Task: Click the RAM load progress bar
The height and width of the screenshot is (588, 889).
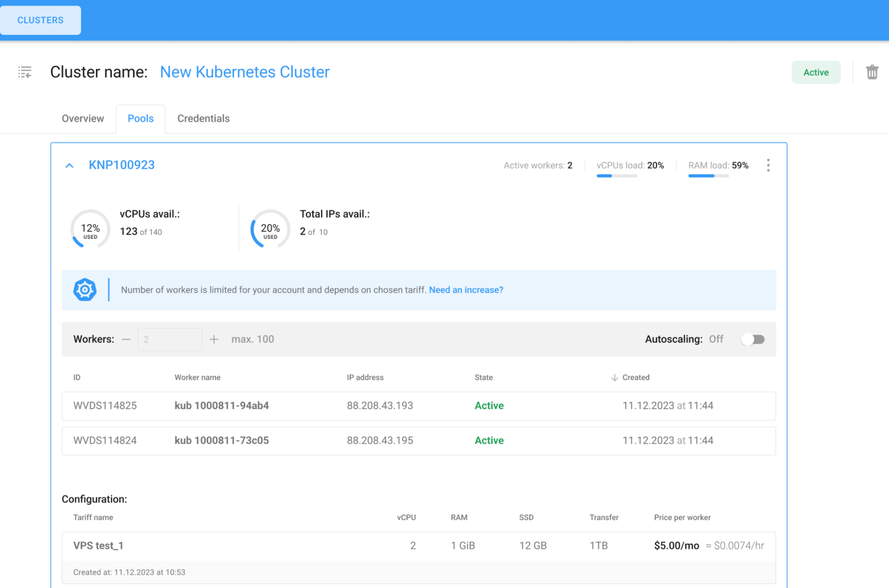Action: (x=708, y=176)
